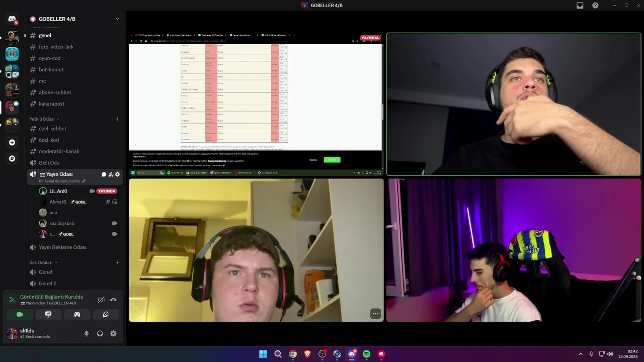
Task: Create channel in Yetkili Odası with plus
Action: tap(117, 119)
